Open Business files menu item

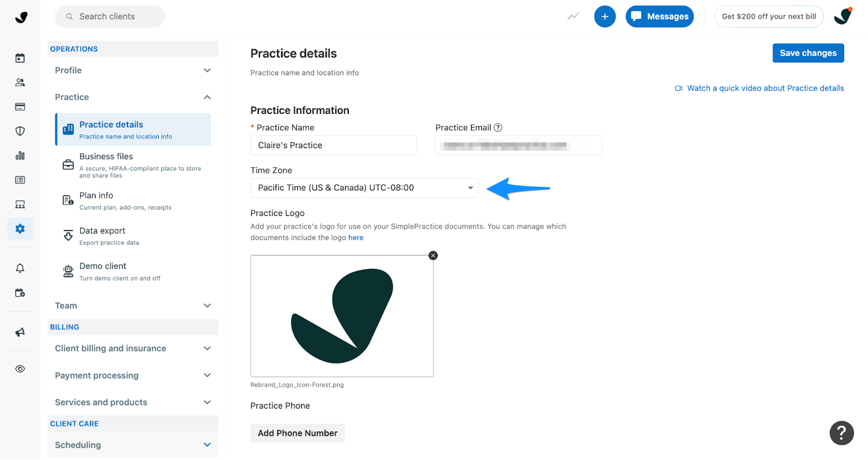click(133, 165)
